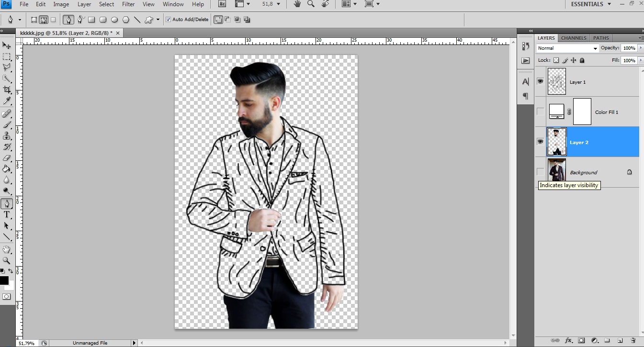Create a new layer
644x347 pixels.
pos(620,340)
